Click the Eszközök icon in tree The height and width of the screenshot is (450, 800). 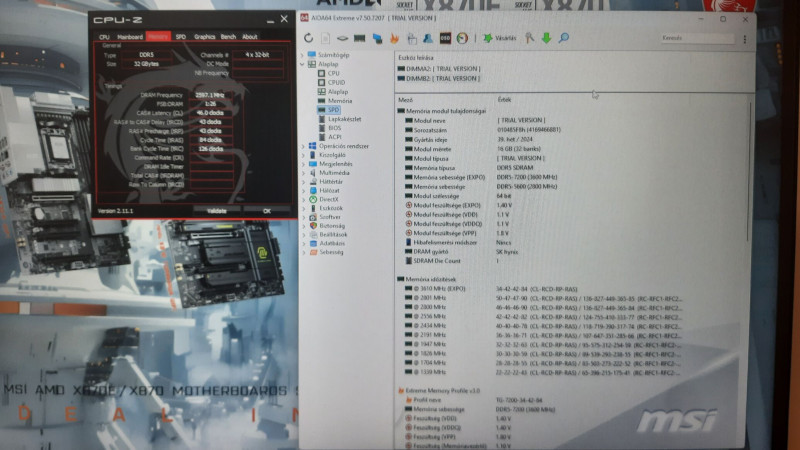pos(313,208)
